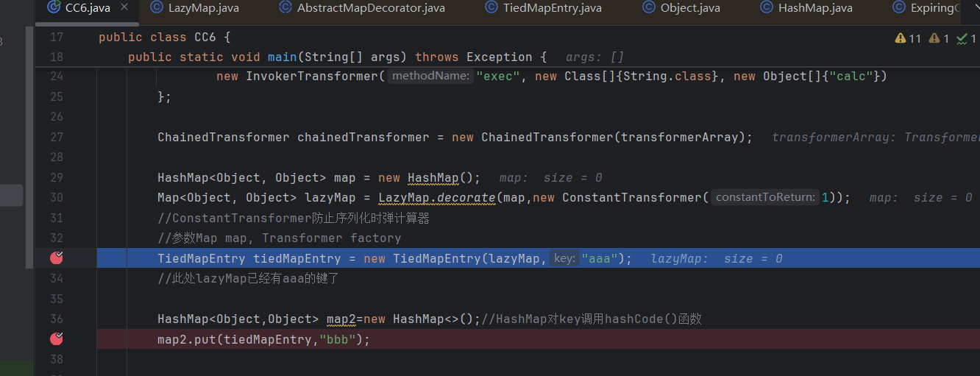Click the AbstractMapDecorator.java class icon
The image size is (980, 376).
pos(285,8)
